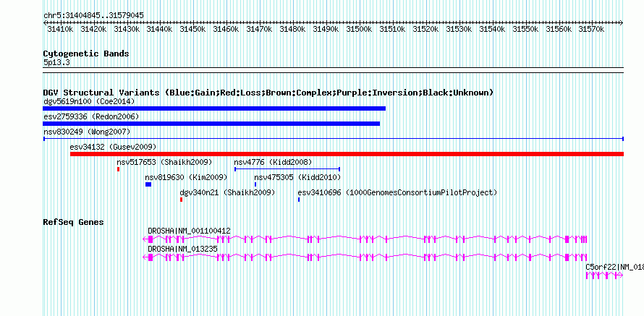Image resolution: width=644 pixels, height=316 pixels.
Task: Open the esv3410696 1000GenomesConsortiumPilotProject label
Action: tap(397, 192)
